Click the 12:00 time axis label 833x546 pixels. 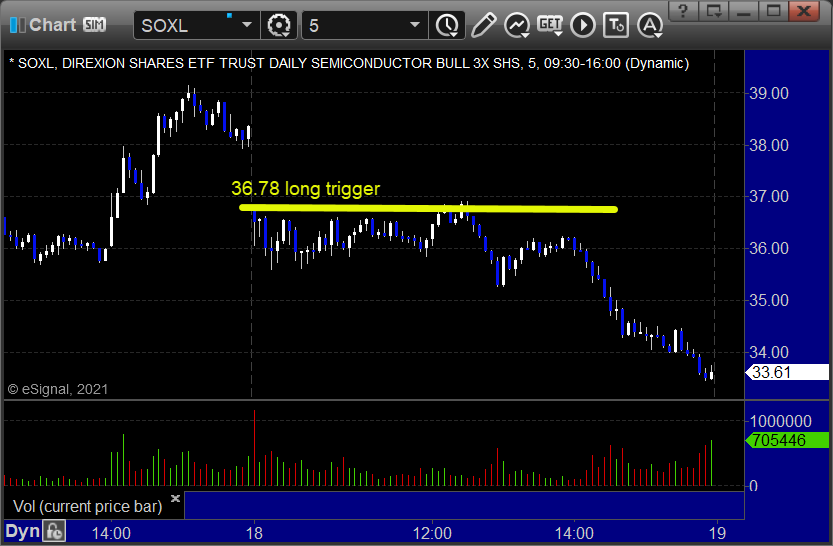click(432, 533)
